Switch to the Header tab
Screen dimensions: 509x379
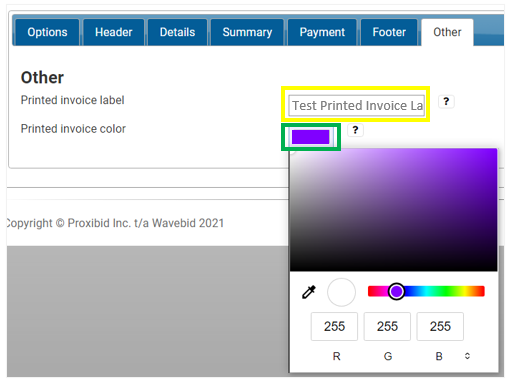[113, 32]
